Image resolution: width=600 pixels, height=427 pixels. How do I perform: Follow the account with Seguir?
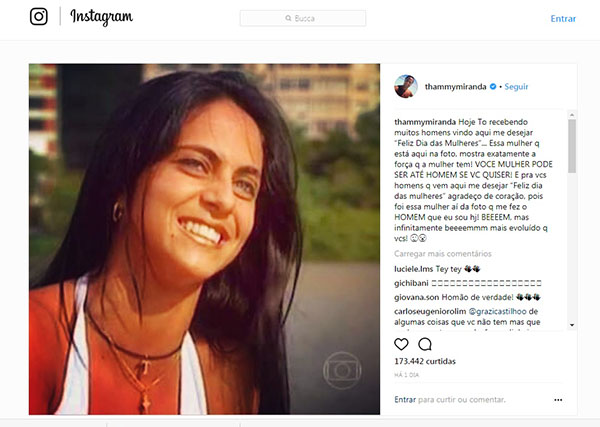coord(516,86)
